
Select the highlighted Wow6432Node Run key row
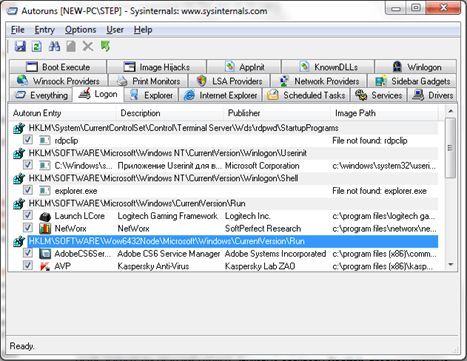point(233,241)
